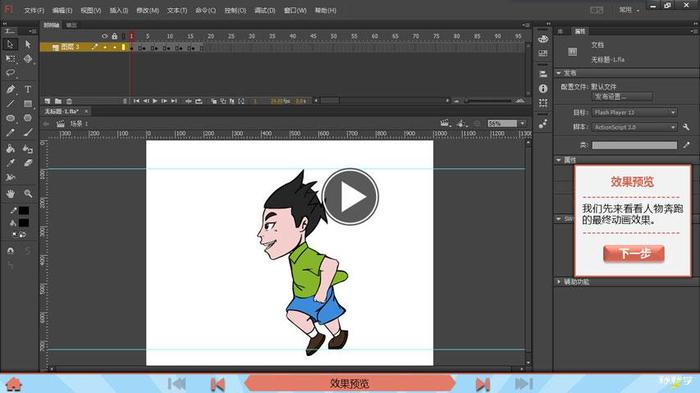Select the Oval tool
The width and height of the screenshot is (700, 393).
click(x=10, y=118)
